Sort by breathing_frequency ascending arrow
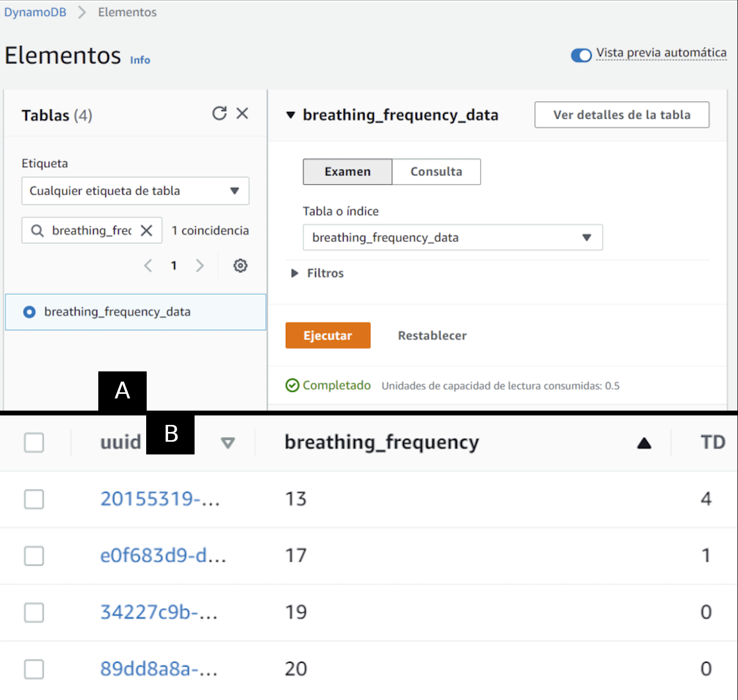The height and width of the screenshot is (700, 738). point(644,443)
